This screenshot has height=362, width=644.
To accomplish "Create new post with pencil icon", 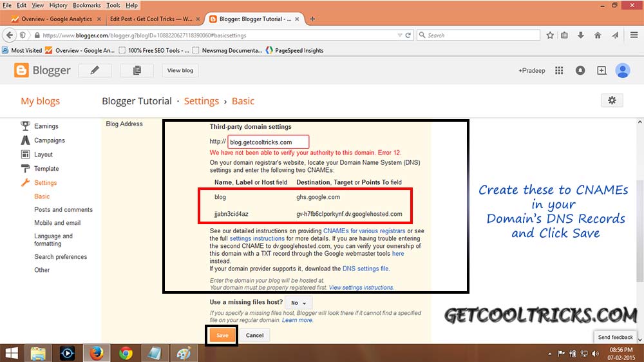I will tap(95, 70).
